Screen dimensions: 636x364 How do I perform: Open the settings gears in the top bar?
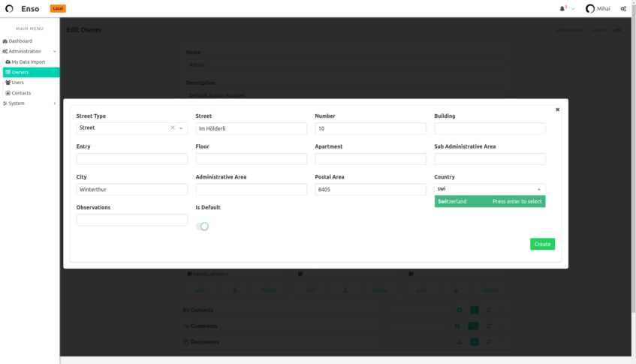pyautogui.click(x=623, y=8)
